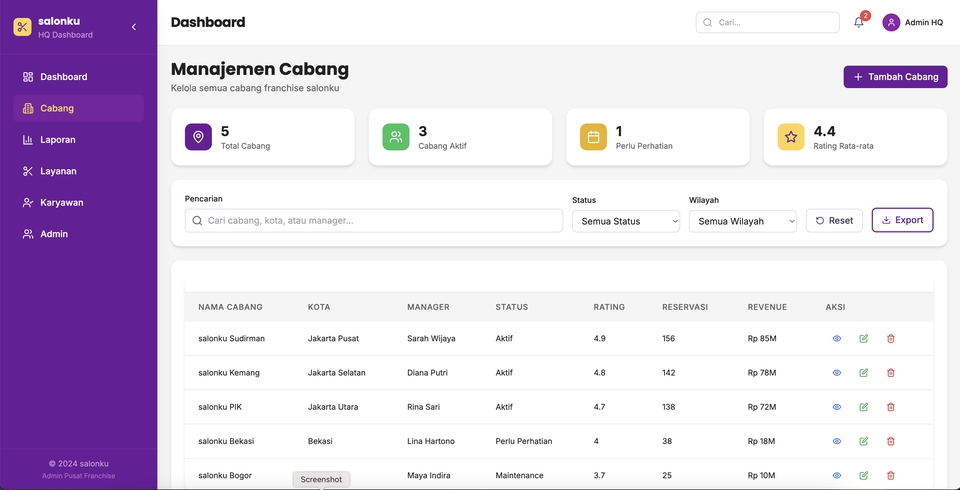
Task: Open the Karyawan sidebar menu
Action: pos(61,202)
